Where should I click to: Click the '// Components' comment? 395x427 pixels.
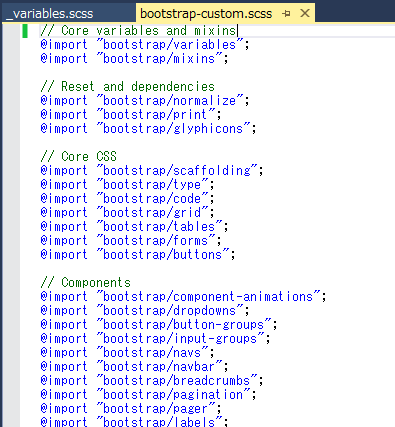(x=85, y=283)
